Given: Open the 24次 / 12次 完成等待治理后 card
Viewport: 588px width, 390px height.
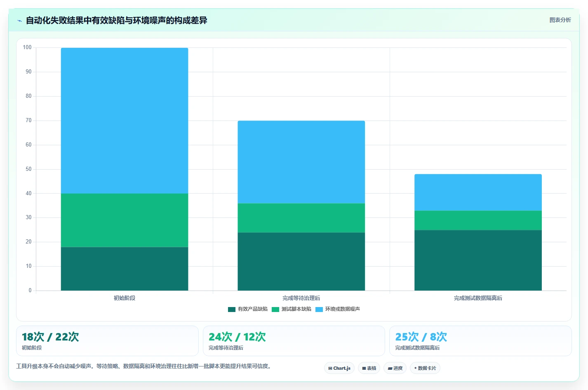Looking at the screenshot, I should pos(294,341).
